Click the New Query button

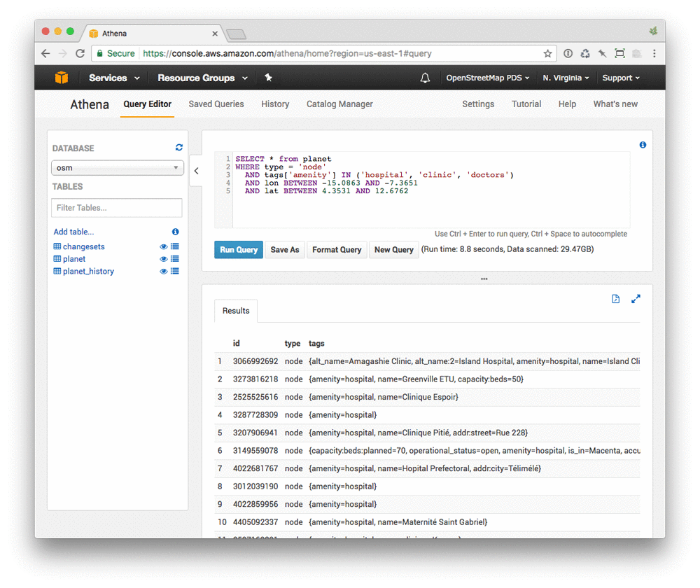pyautogui.click(x=393, y=250)
